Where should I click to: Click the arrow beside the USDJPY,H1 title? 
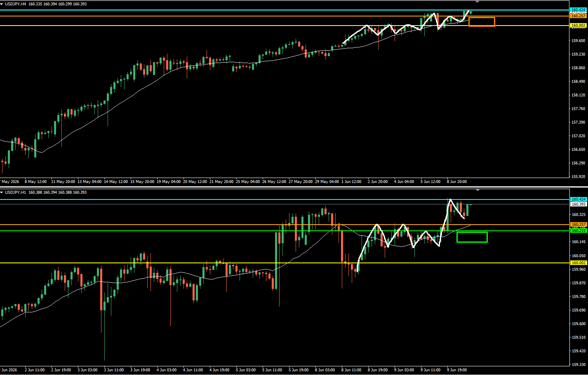2,192
